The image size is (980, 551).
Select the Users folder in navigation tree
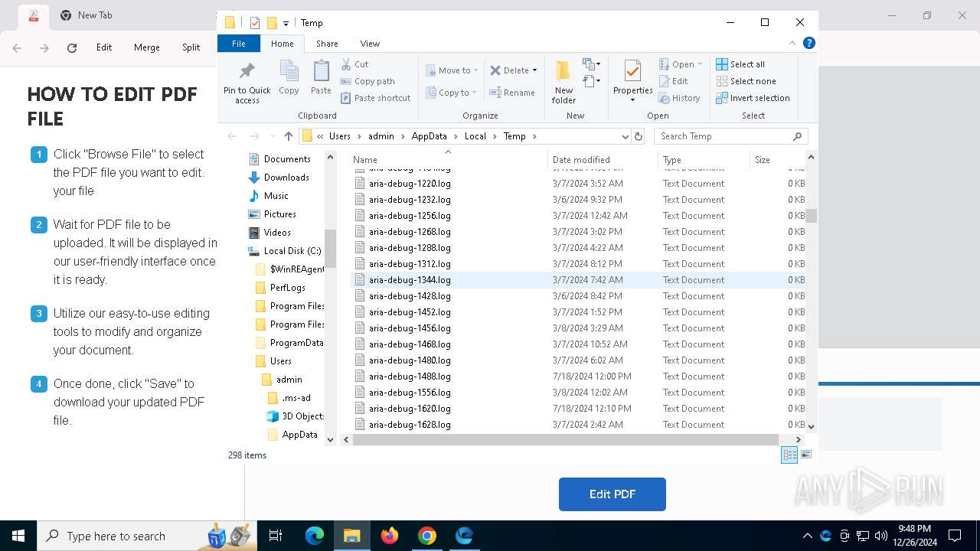tap(280, 361)
